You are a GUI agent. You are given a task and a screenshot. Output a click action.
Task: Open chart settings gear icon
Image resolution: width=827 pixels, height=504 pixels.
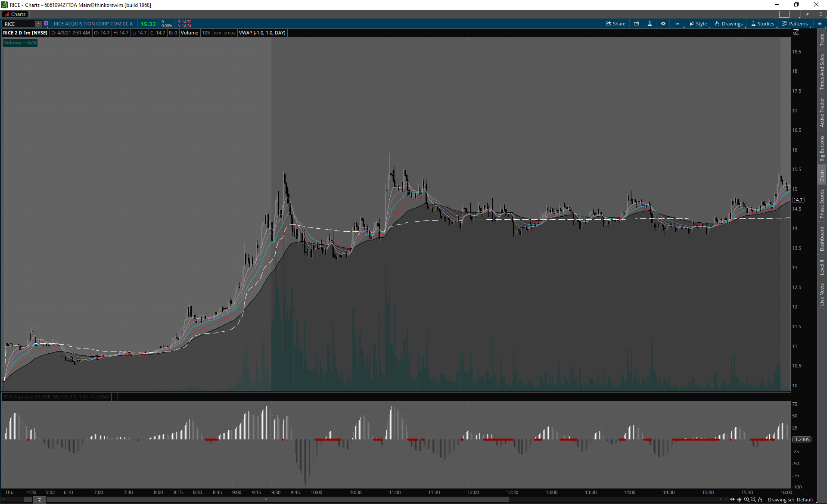(663, 24)
